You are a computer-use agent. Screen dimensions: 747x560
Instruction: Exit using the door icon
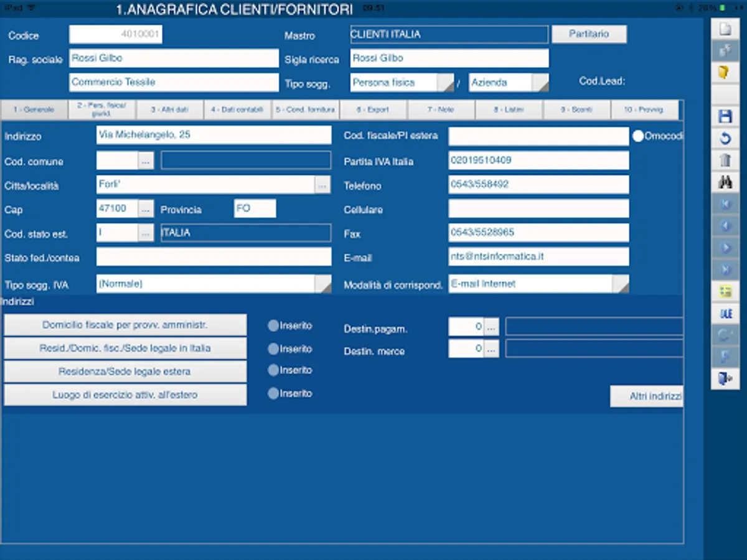[725, 379]
